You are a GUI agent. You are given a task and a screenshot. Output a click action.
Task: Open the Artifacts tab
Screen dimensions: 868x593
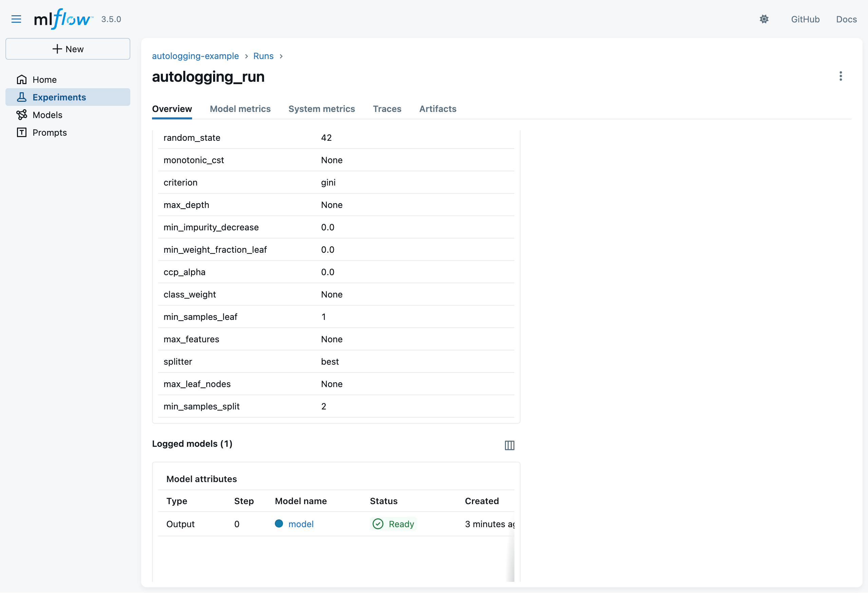coord(437,109)
